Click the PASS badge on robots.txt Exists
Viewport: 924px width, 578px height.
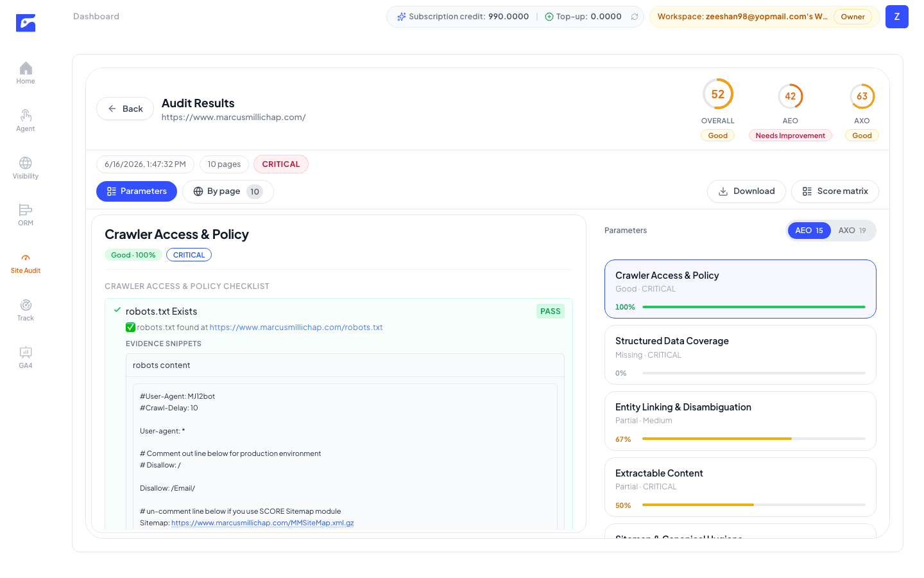[x=551, y=311]
